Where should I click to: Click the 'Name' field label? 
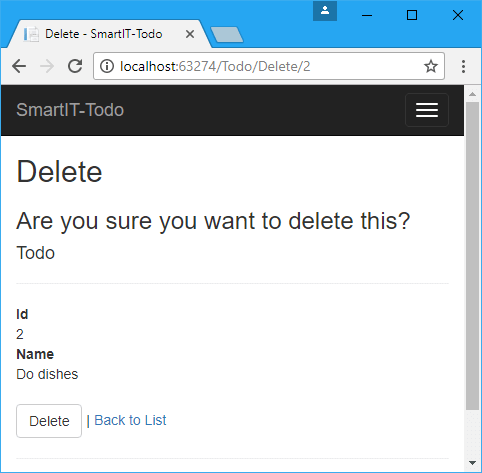pos(35,354)
